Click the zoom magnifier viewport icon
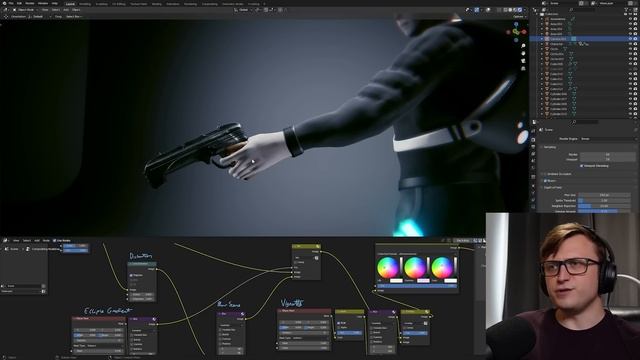The image size is (640, 360). click(x=523, y=46)
